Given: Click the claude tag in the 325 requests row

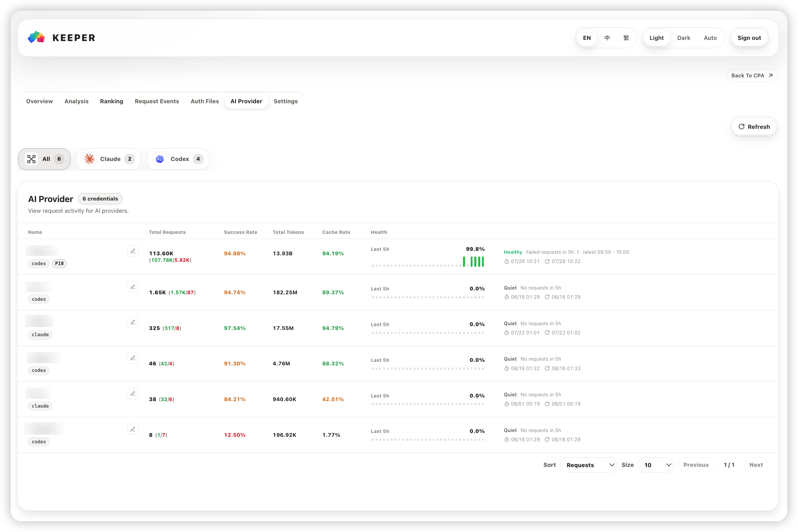Looking at the screenshot, I should point(40,334).
